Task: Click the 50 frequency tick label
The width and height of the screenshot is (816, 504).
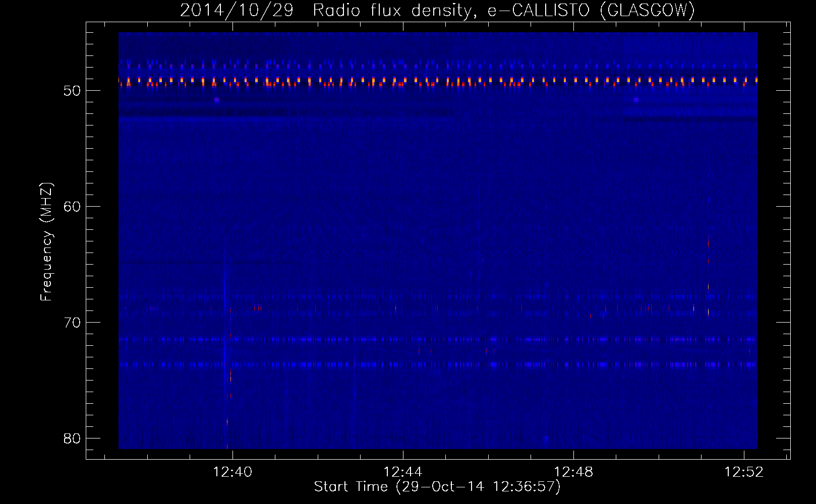Action: click(72, 91)
